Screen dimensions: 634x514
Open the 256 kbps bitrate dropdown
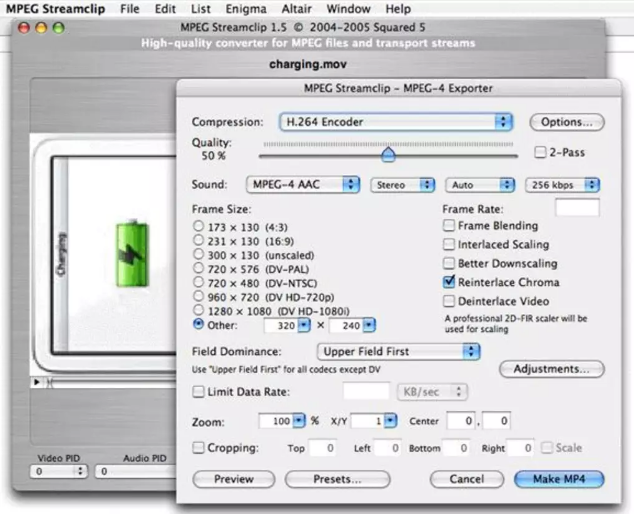pyautogui.click(x=562, y=185)
